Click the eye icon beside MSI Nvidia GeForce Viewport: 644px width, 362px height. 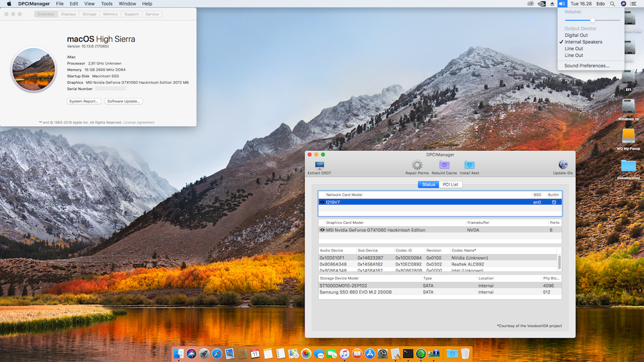pyautogui.click(x=323, y=230)
